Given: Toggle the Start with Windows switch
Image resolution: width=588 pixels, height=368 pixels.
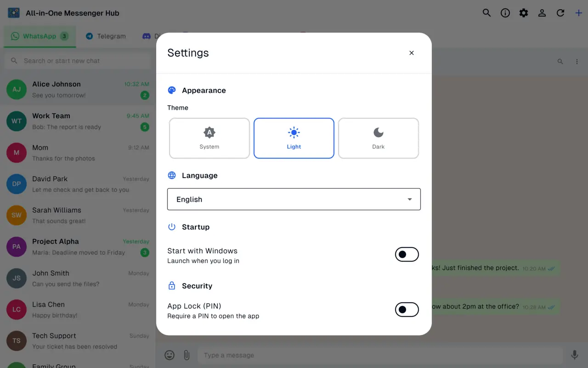Looking at the screenshot, I should coord(407,254).
